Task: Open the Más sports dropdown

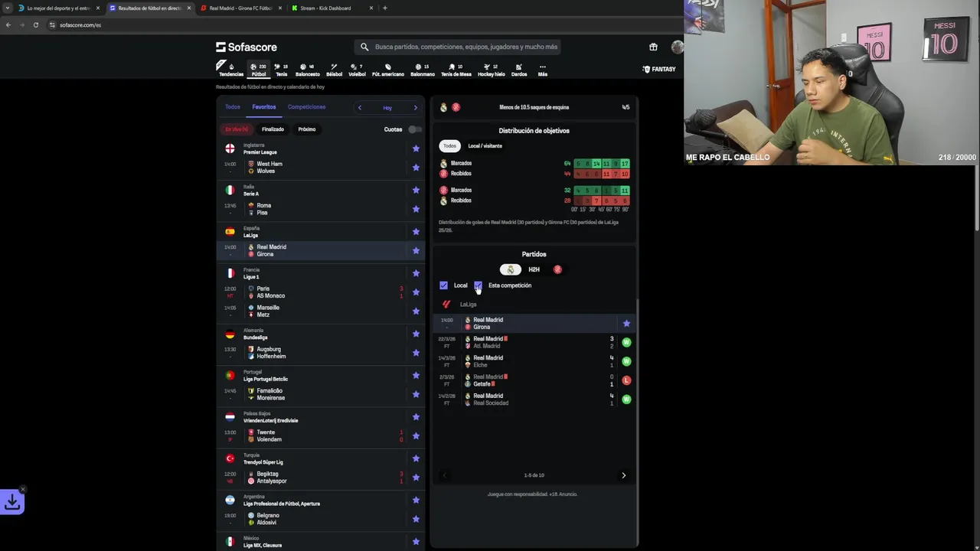Action: click(x=542, y=70)
